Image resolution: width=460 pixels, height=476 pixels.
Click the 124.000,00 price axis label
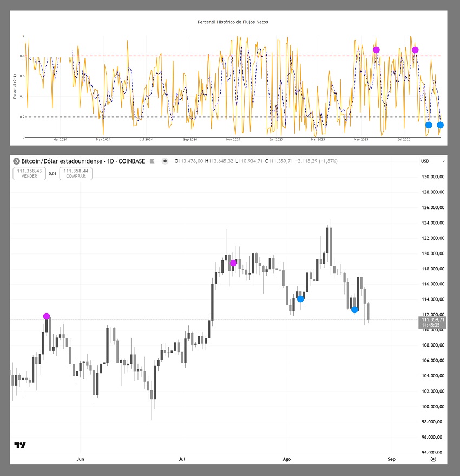[433, 223]
